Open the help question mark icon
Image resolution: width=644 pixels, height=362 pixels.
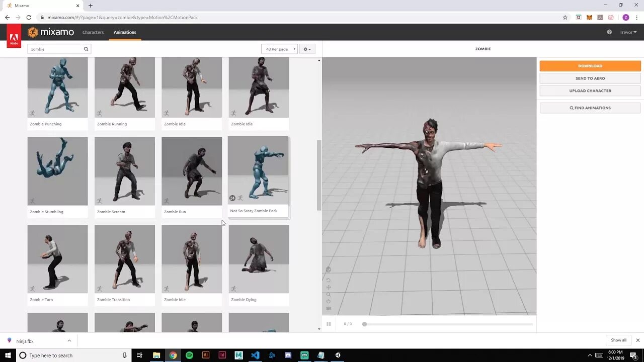(x=609, y=32)
